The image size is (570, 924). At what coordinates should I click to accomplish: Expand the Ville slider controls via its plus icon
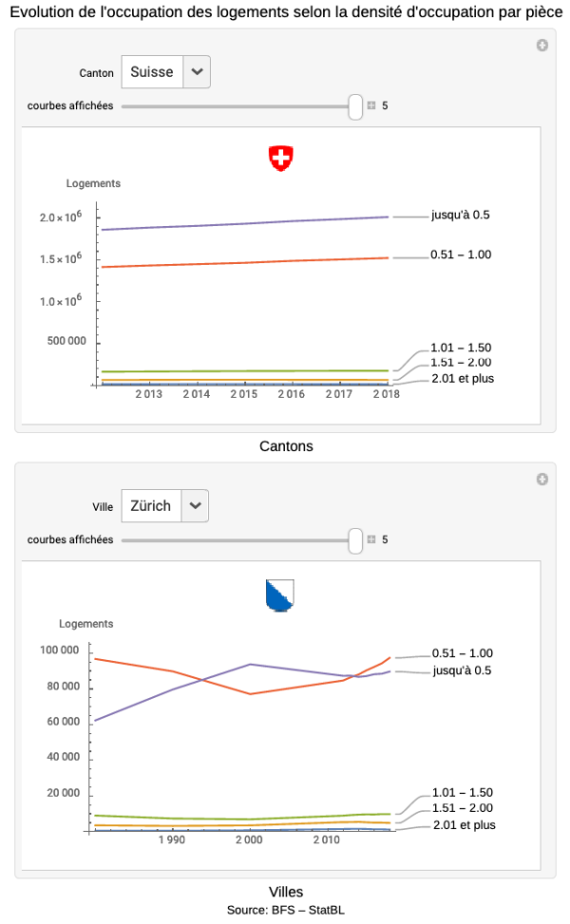click(x=371, y=539)
